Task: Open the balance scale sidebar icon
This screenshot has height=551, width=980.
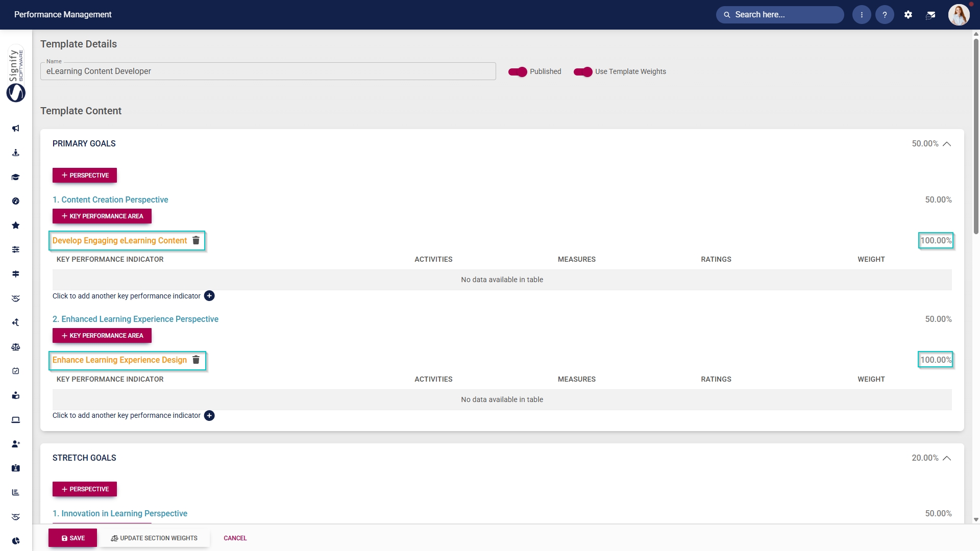Action: (x=16, y=347)
